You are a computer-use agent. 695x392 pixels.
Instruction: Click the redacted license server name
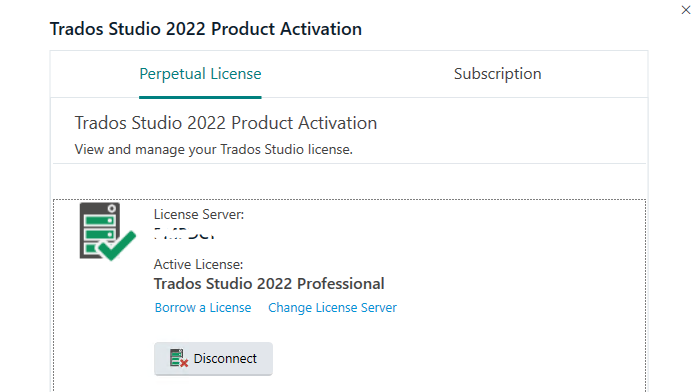coord(184,234)
